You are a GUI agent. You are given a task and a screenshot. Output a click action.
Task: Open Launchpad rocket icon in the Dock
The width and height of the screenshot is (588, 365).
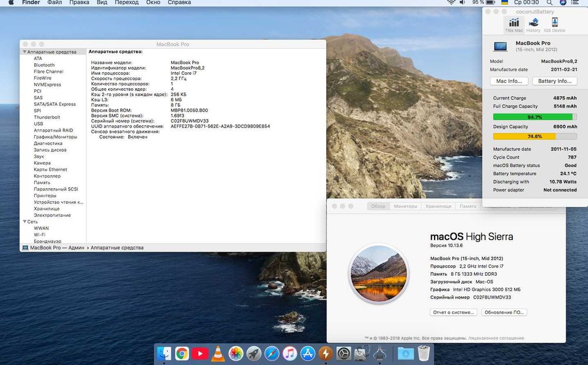pos(254,353)
